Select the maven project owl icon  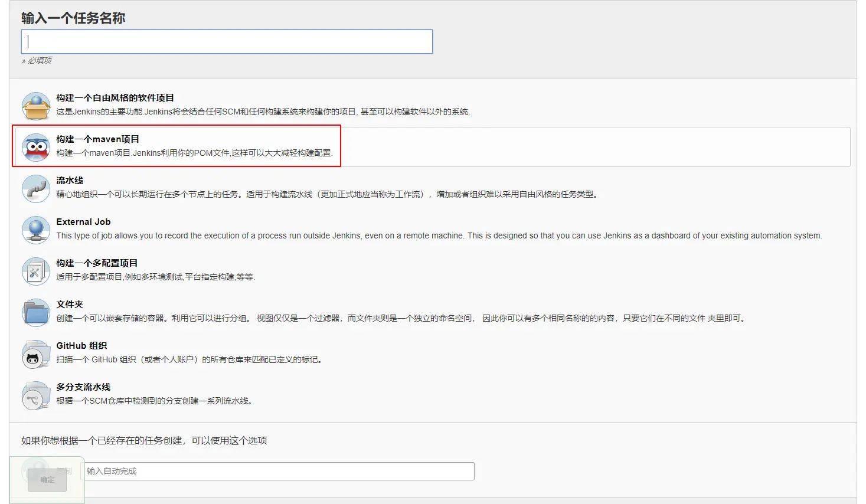pos(36,148)
